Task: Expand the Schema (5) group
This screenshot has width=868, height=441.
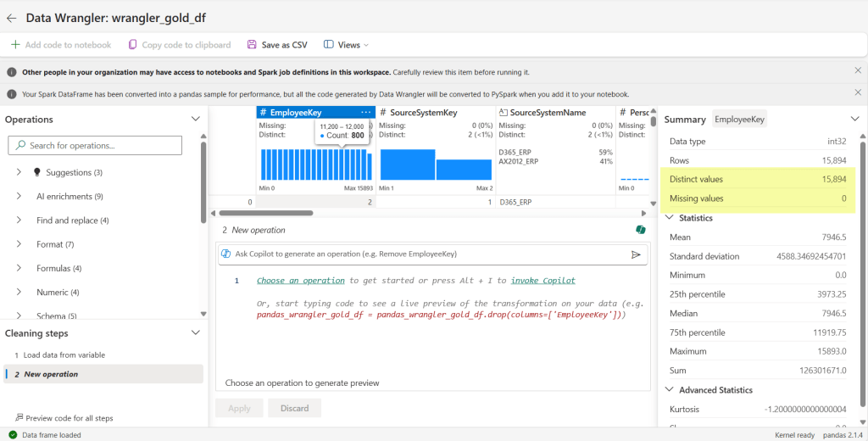Action: tap(19, 315)
